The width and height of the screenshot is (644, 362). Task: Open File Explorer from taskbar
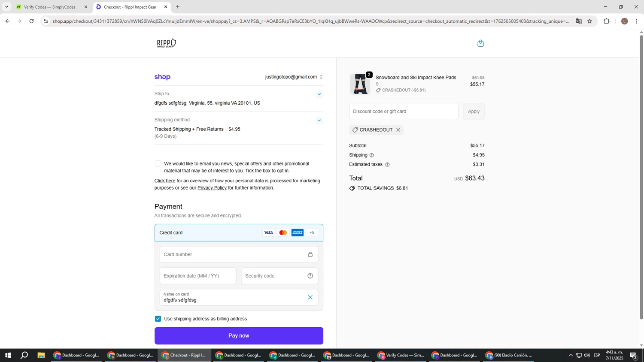tap(41, 355)
